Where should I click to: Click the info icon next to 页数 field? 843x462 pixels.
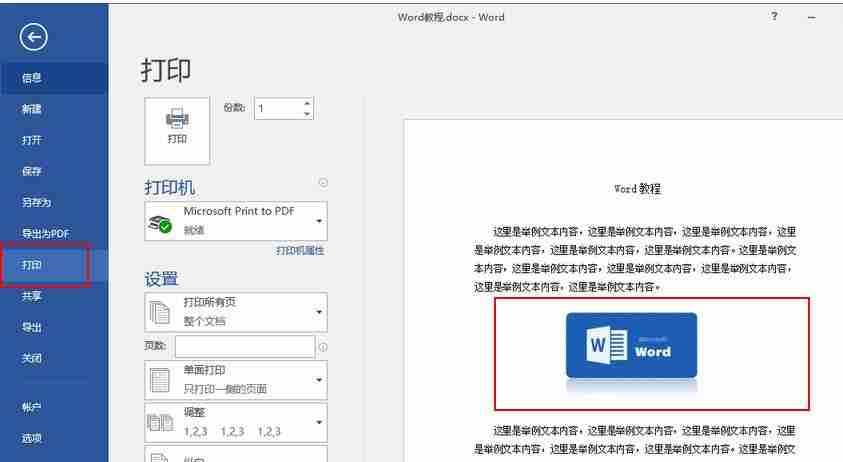pos(323,347)
